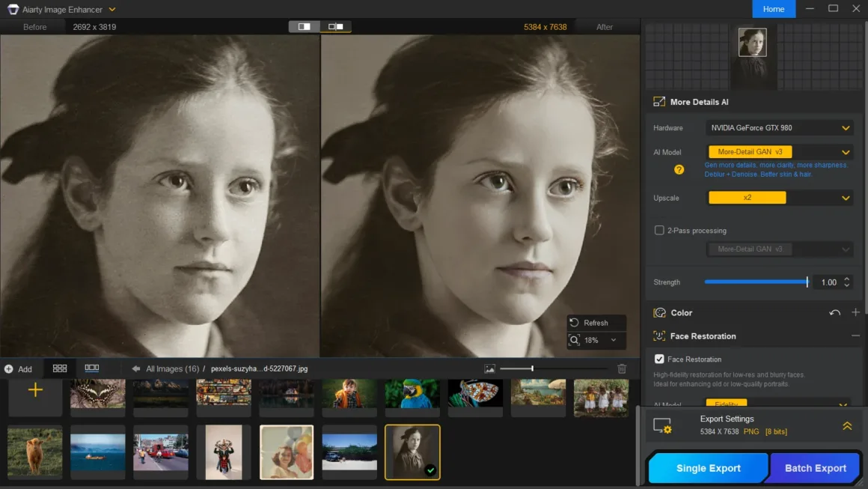The height and width of the screenshot is (489, 868).
Task: Click the zoom magnifier icon near 18%
Action: [x=576, y=340]
